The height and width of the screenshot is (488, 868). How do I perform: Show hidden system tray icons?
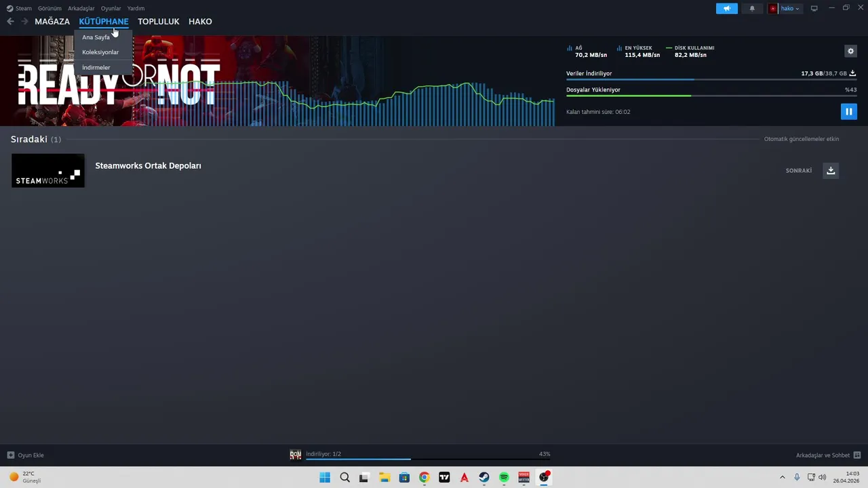782,477
